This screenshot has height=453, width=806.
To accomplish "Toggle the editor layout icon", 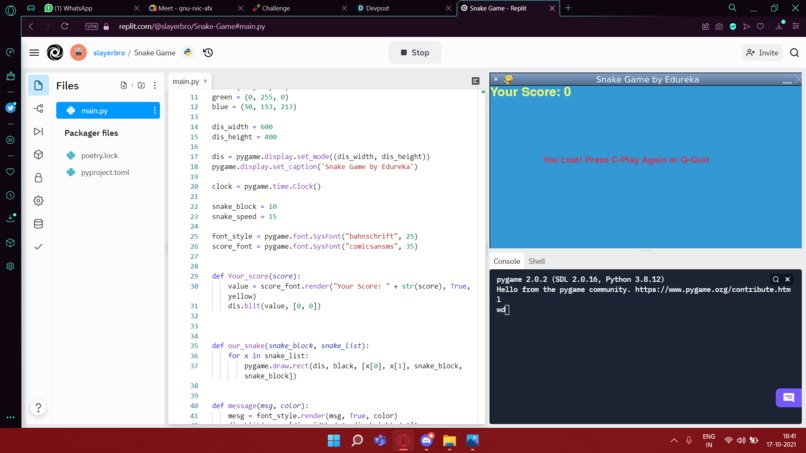I will [475, 81].
